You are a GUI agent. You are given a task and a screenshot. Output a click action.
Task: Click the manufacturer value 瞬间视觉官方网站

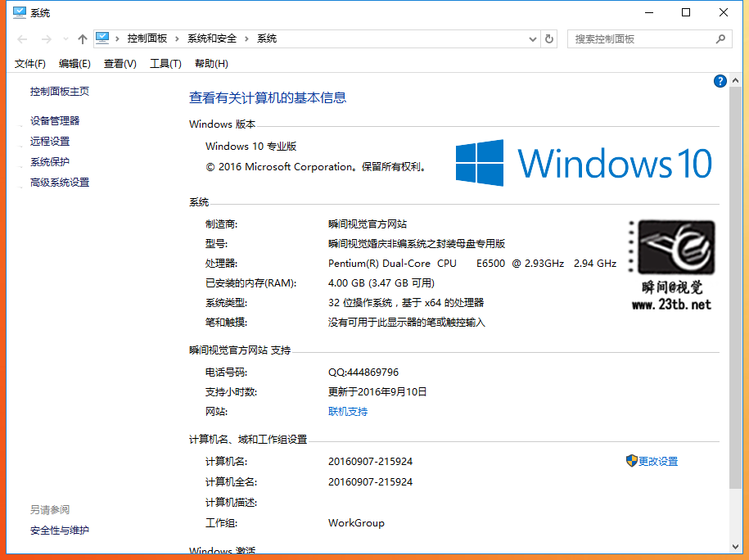(368, 224)
